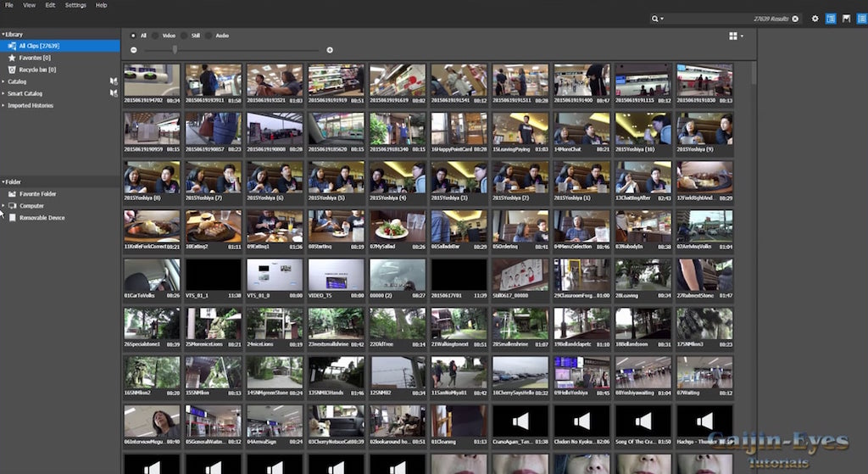The height and width of the screenshot is (474, 868).
Task: Open the View menu
Action: (29, 5)
